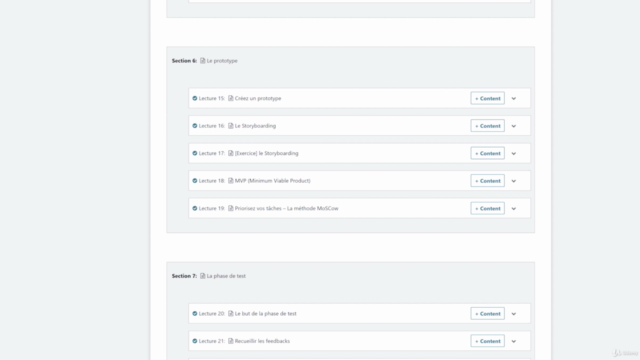Expand Lecture 18 with its chevron
This screenshot has height=360, width=640.
(x=514, y=181)
